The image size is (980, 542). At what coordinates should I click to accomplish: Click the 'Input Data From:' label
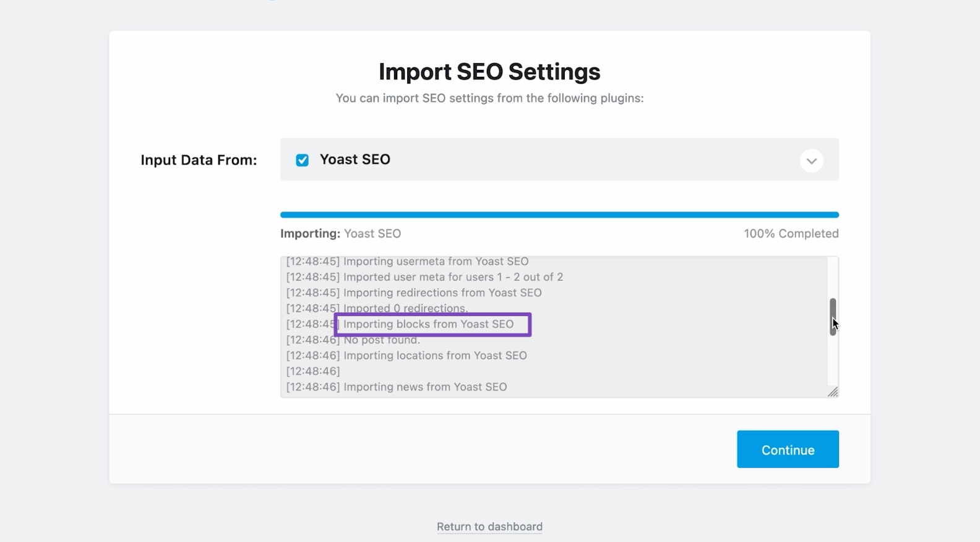(199, 160)
